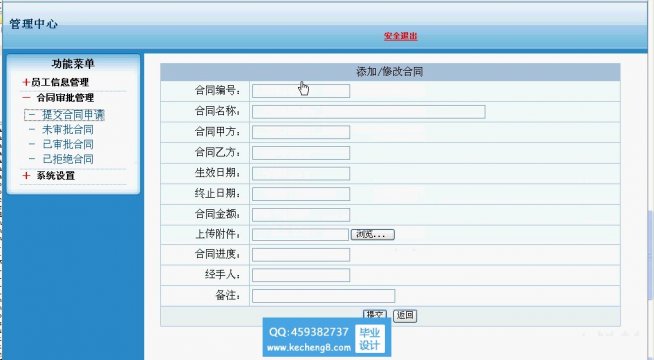This screenshot has width=654, height=360.
Task: Submit the form with 提交 button
Action: coord(375,314)
